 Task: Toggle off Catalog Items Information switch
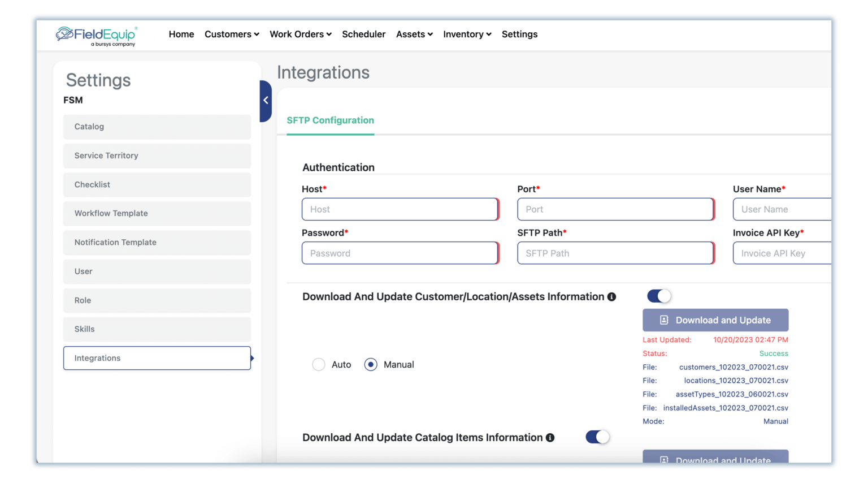[x=597, y=437]
